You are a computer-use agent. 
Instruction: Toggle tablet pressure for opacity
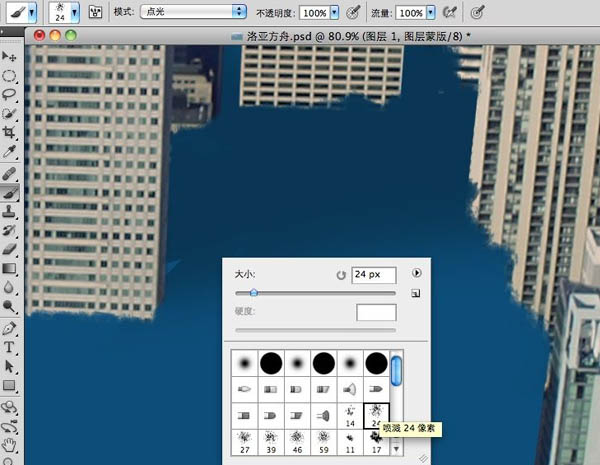(353, 13)
